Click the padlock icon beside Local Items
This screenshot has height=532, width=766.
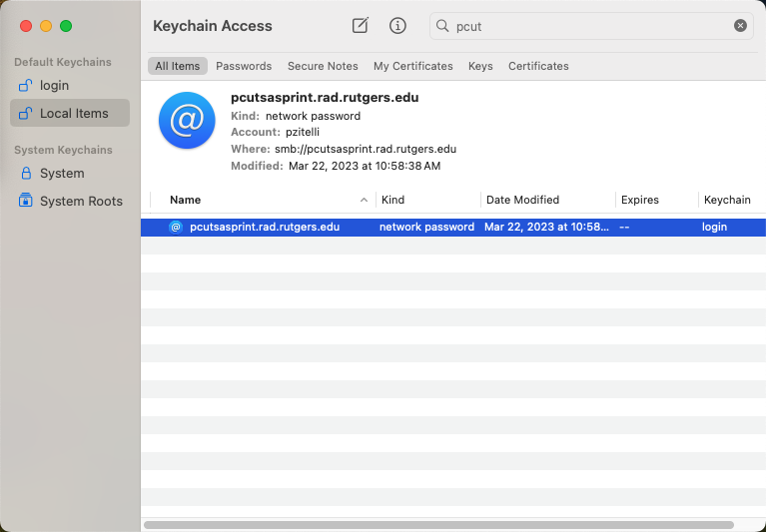point(25,113)
